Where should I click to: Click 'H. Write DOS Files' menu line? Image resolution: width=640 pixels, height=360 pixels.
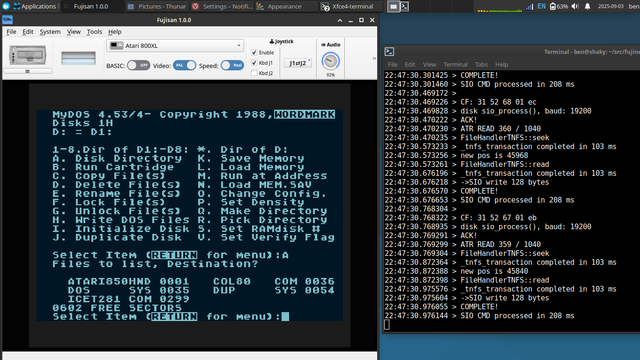(x=121, y=220)
